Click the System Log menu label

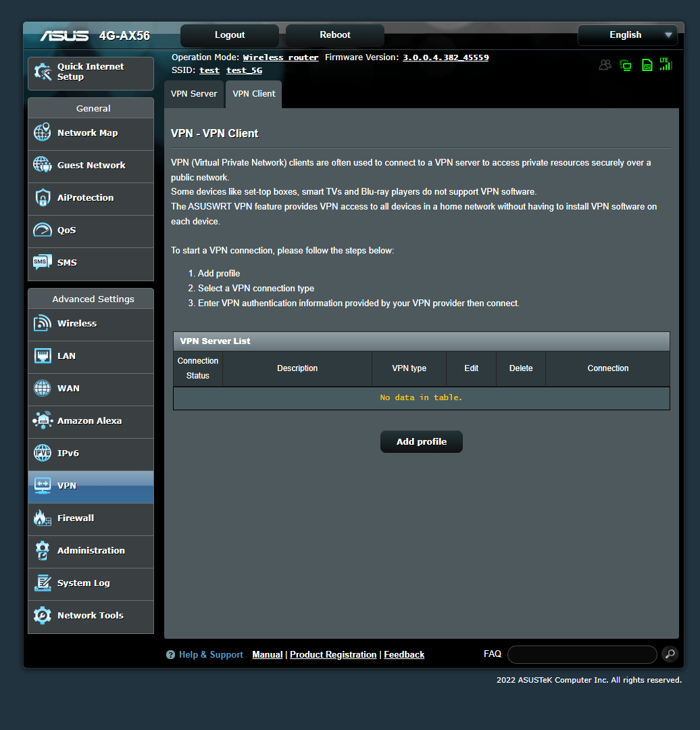[x=84, y=583]
